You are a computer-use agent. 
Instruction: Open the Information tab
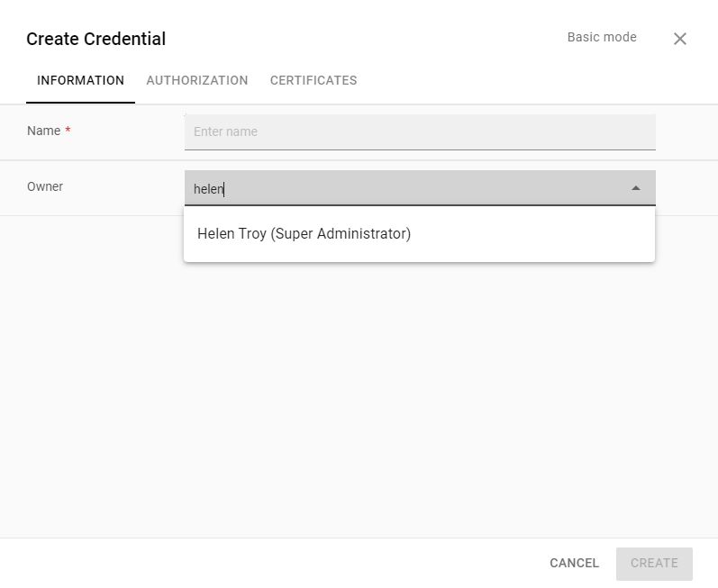80,80
